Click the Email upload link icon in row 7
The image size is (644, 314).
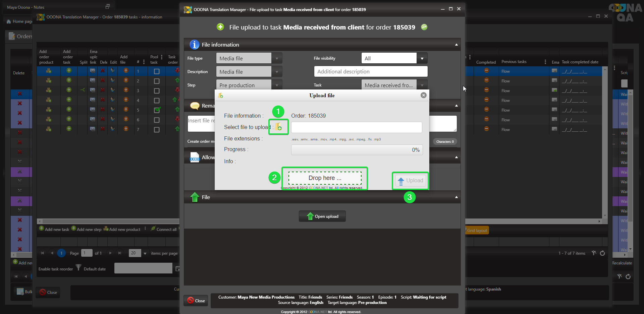(93, 129)
